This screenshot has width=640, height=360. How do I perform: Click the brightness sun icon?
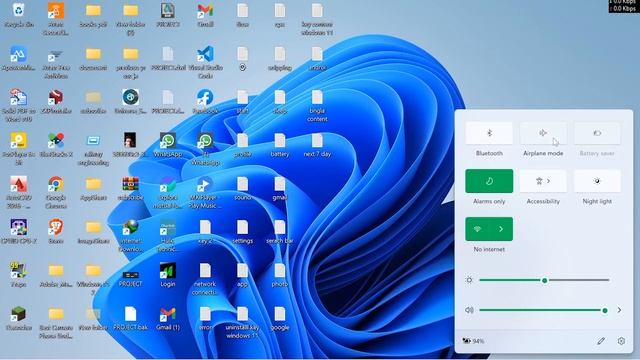point(469,280)
